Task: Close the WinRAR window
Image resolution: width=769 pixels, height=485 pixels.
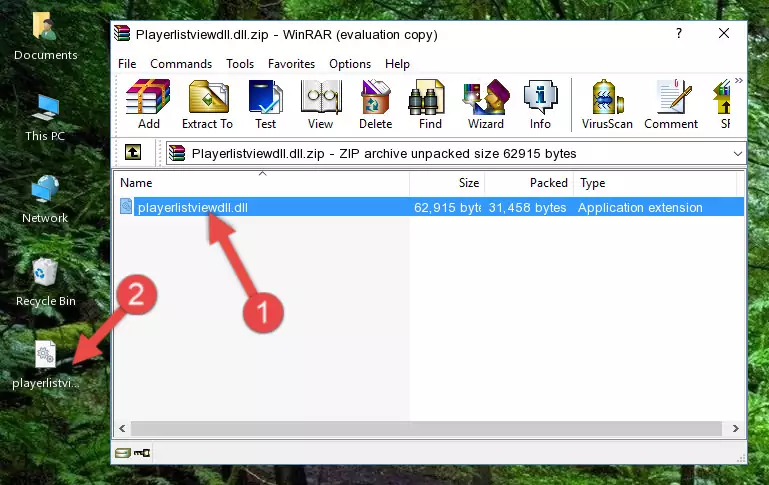Action: point(724,33)
